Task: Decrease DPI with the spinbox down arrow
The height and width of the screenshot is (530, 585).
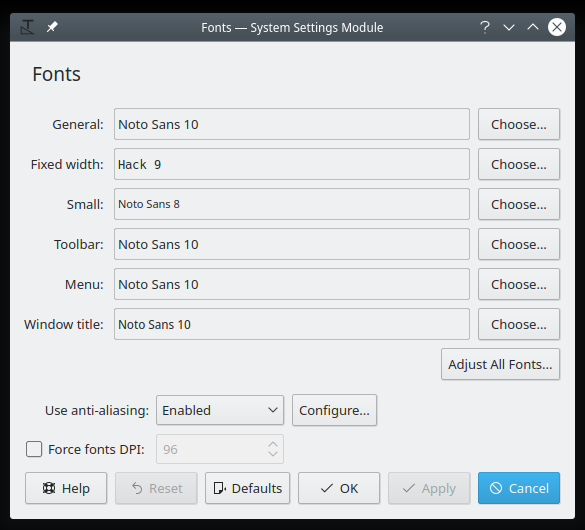Action: (x=273, y=454)
